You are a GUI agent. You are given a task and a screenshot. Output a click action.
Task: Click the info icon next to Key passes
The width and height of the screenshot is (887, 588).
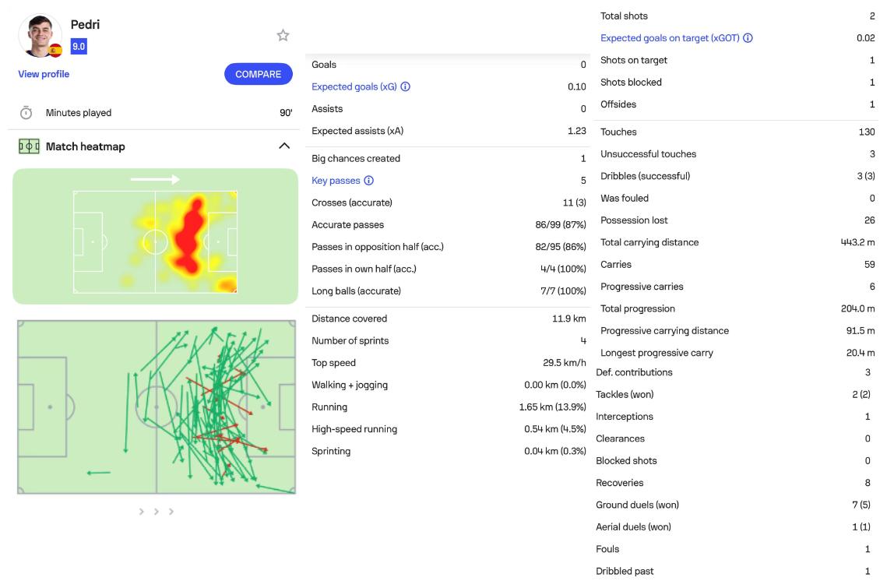369,181
